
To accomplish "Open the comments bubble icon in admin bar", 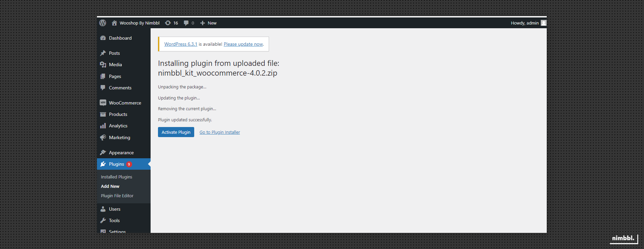I will 186,23.
